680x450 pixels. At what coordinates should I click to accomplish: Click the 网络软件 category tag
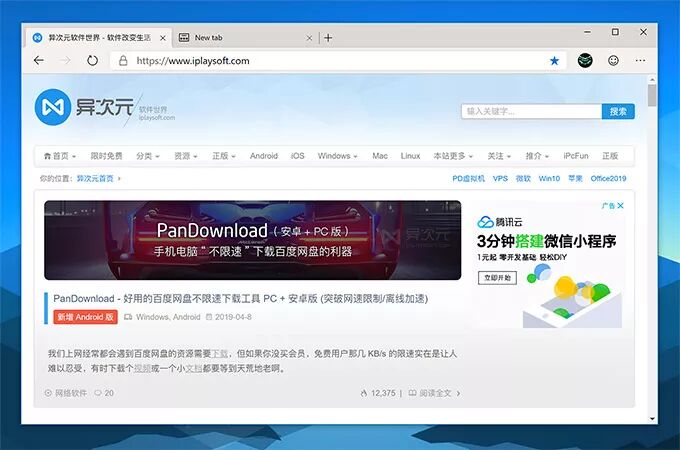pyautogui.click(x=71, y=393)
